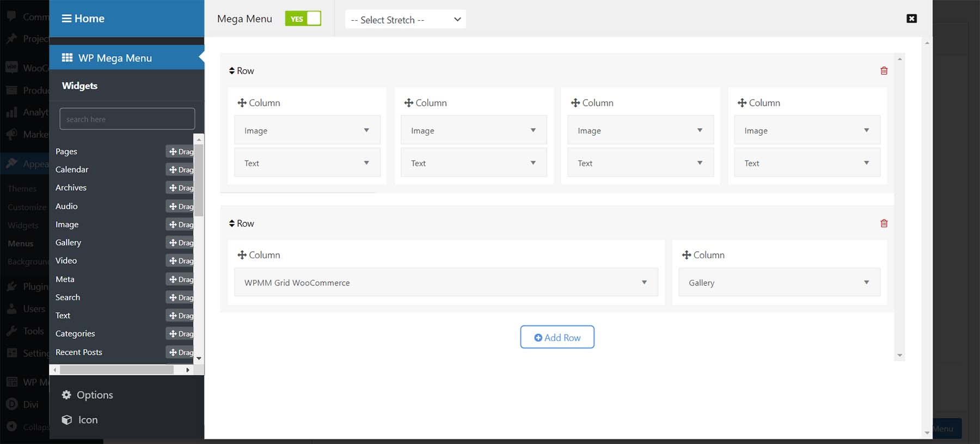
Task: Expand Image widget in first column
Action: click(x=366, y=130)
